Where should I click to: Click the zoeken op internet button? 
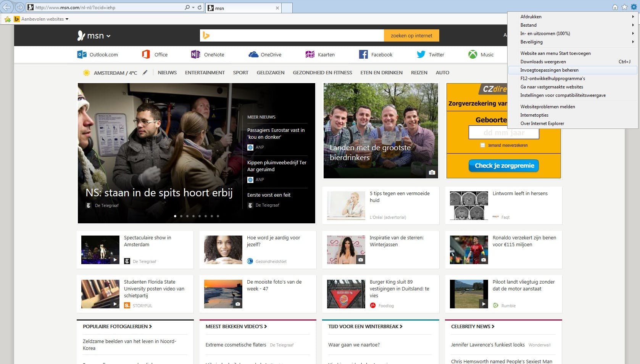pos(411,35)
